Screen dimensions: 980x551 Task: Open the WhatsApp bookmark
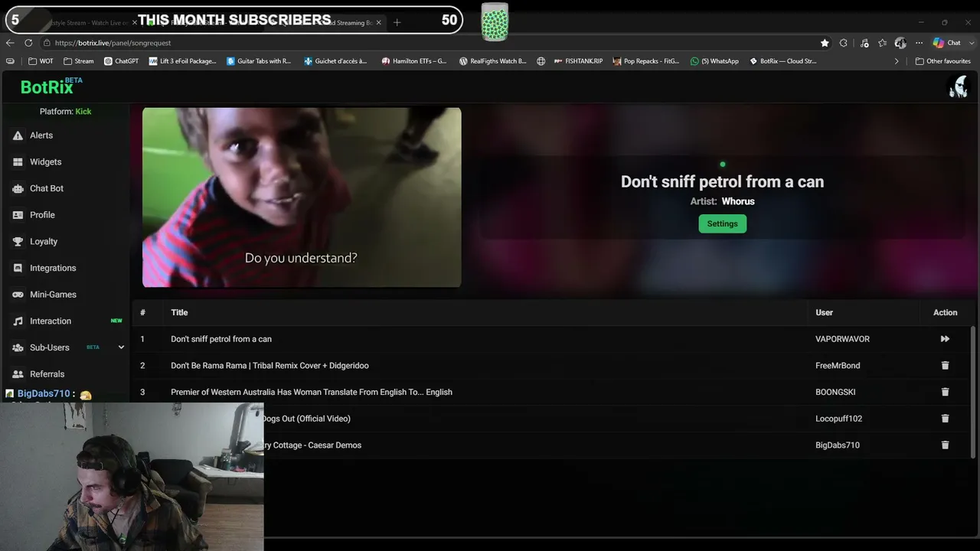(x=714, y=61)
